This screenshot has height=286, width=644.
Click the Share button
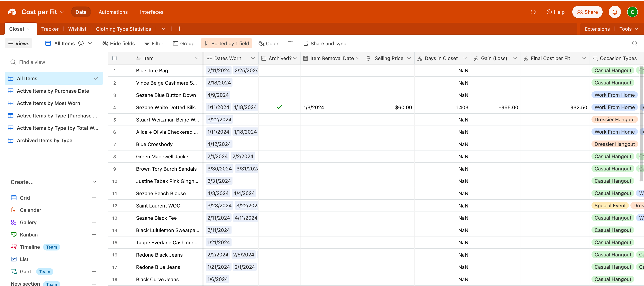click(587, 12)
